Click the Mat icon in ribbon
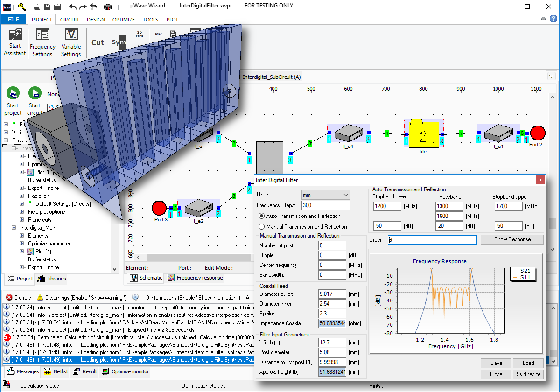 pyautogui.click(x=158, y=34)
